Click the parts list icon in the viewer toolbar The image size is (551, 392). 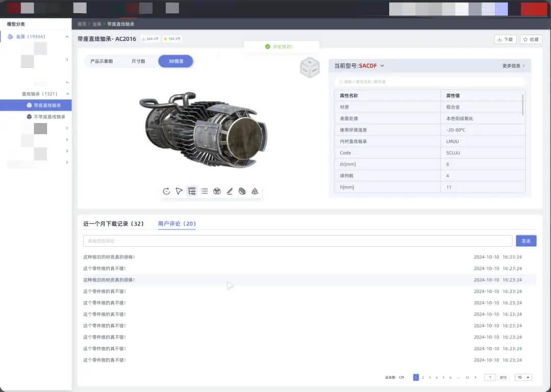point(204,191)
